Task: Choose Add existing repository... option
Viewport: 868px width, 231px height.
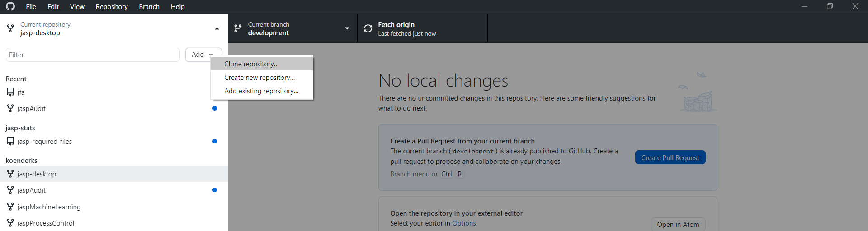Action: tap(262, 91)
